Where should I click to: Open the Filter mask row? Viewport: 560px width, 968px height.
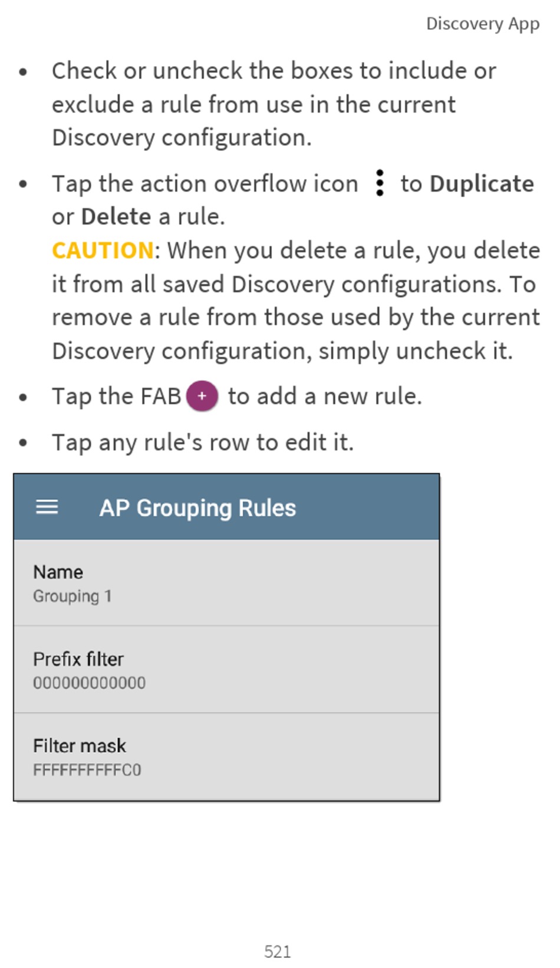click(x=226, y=757)
